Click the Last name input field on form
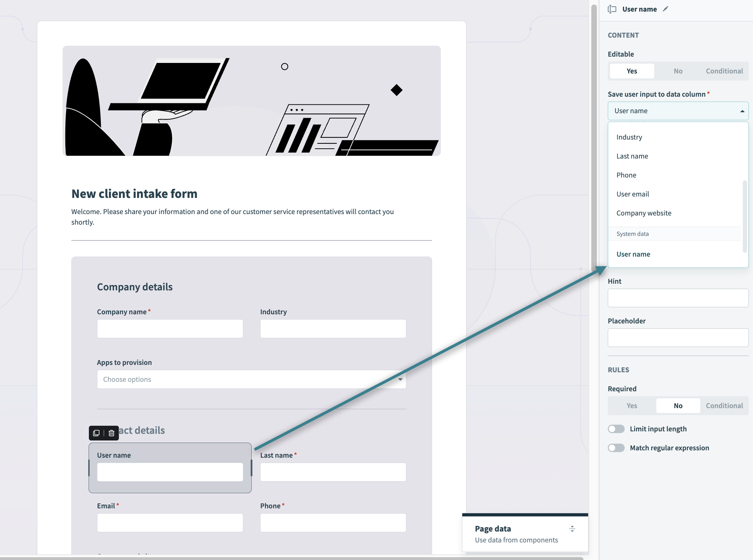 coord(333,472)
